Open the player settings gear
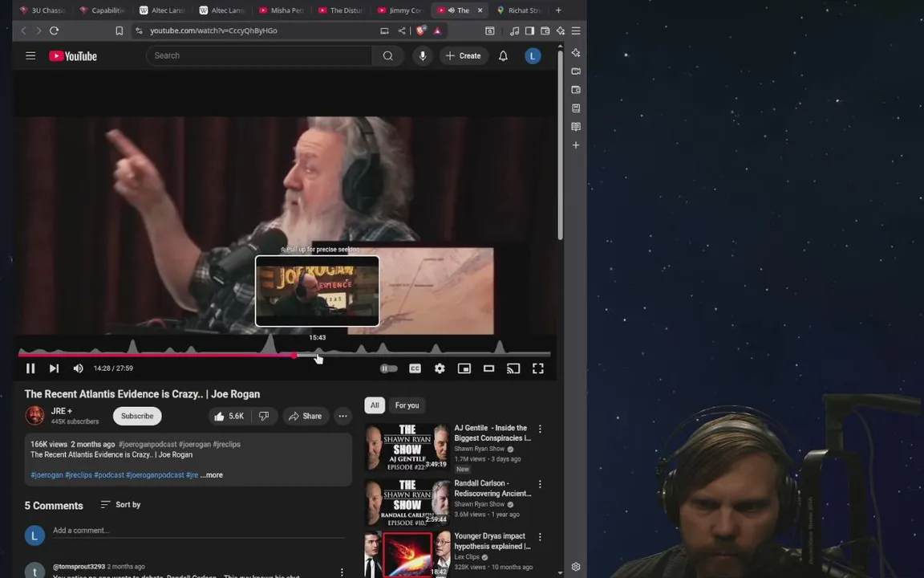The width and height of the screenshot is (924, 578). 440,368
